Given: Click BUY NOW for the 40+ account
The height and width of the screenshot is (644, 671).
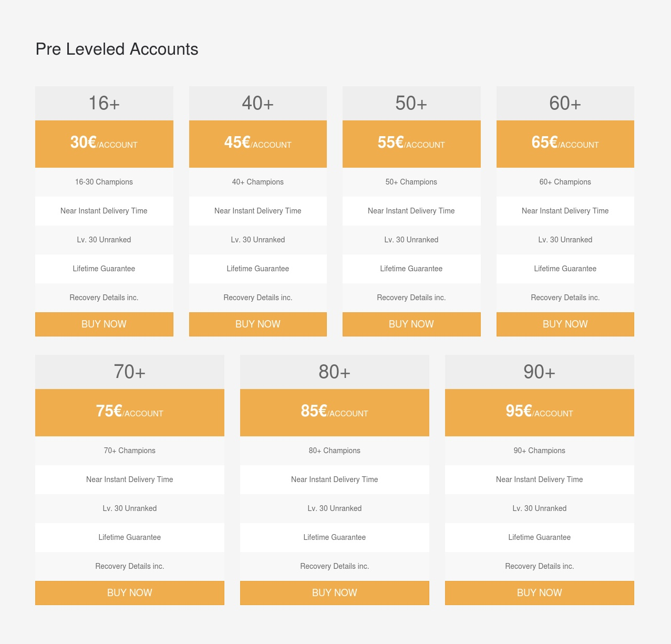Looking at the screenshot, I should click(258, 324).
